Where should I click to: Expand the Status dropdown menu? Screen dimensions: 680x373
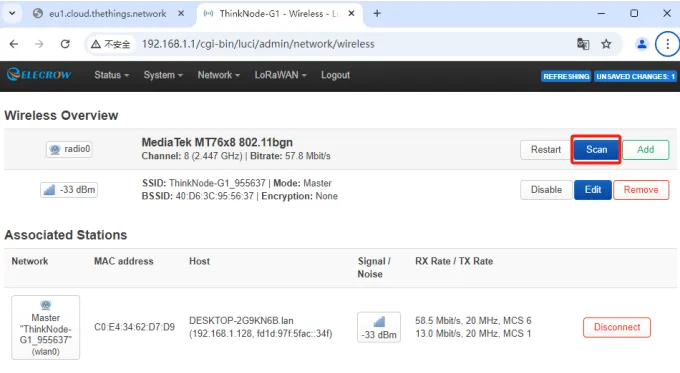111,75
